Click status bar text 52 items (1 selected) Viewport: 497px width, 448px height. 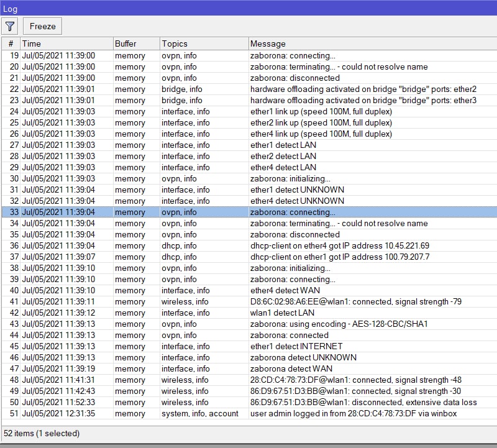pos(42,433)
